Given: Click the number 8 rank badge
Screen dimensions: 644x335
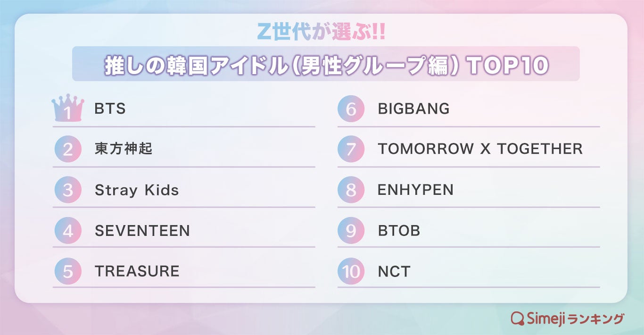Looking at the screenshot, I should pyautogui.click(x=351, y=190).
